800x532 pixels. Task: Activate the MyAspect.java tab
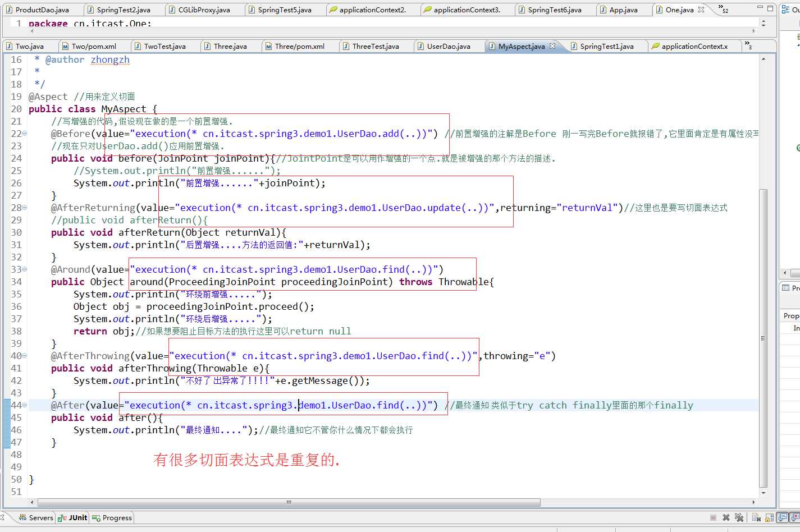coord(522,46)
